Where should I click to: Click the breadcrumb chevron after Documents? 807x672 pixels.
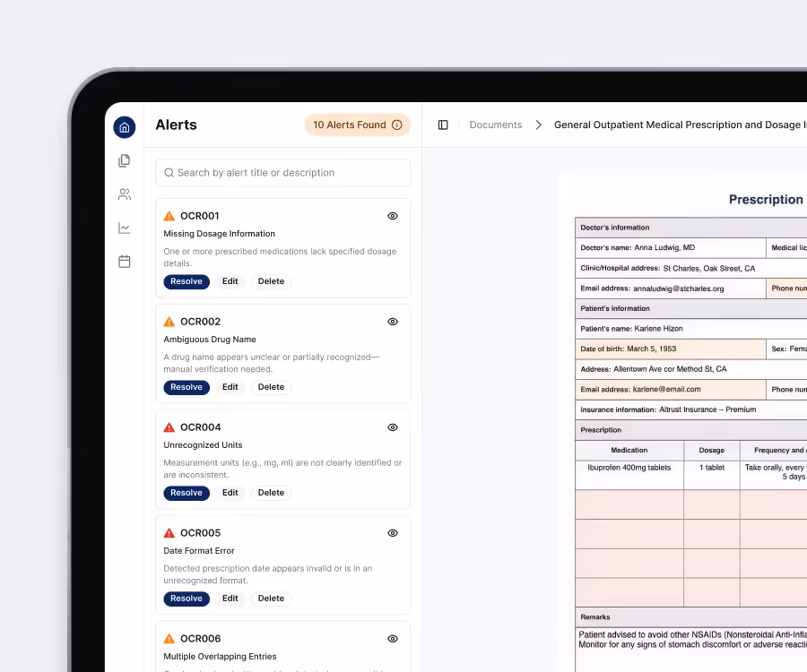[538, 125]
